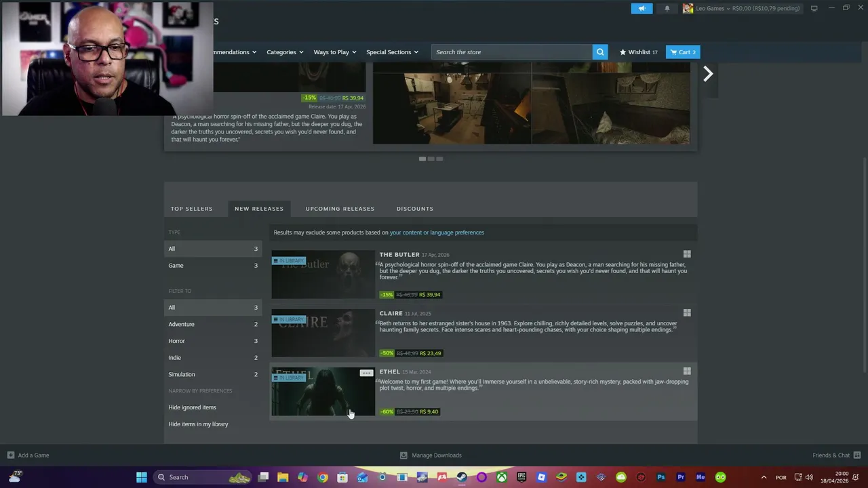
Task: Open Ethel title link
Action: 390,371
